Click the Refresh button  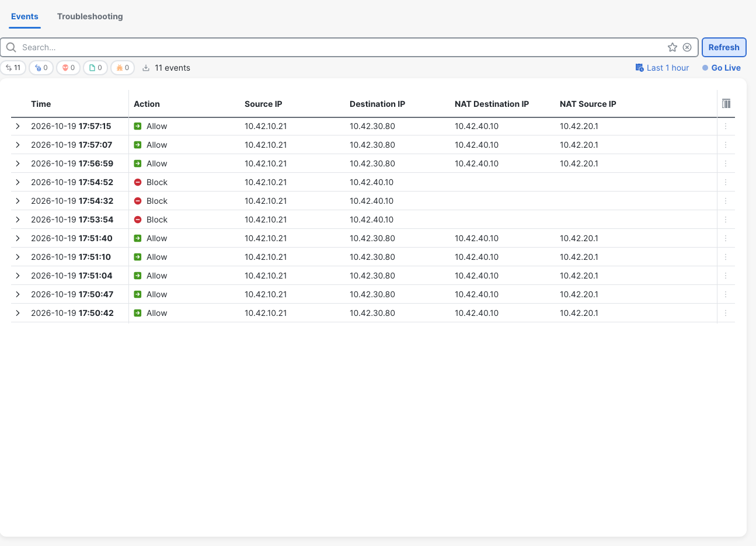click(x=724, y=47)
